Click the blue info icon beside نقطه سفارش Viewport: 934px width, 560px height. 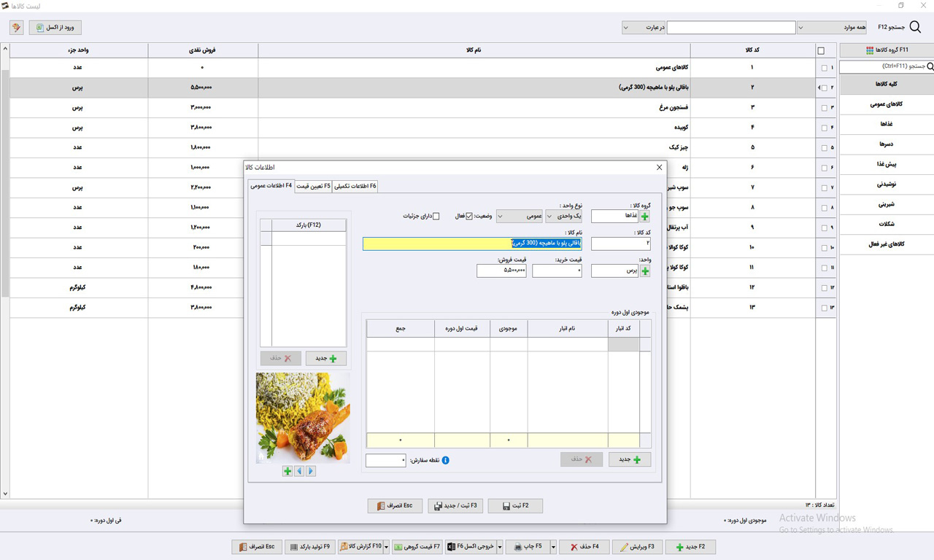coord(445,460)
